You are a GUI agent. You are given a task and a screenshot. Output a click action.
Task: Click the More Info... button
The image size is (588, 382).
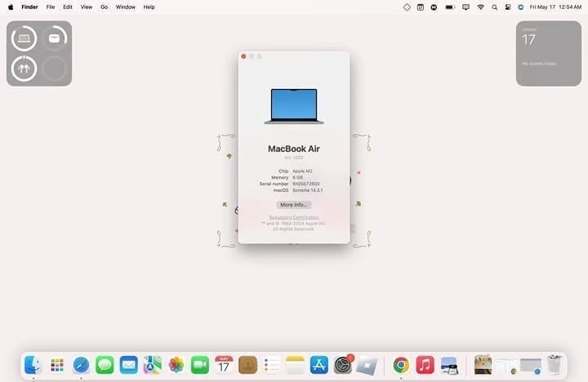pyautogui.click(x=294, y=205)
